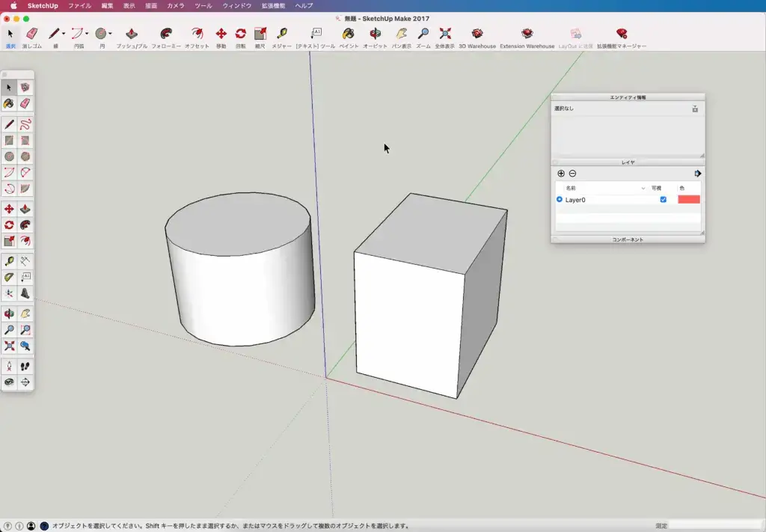The width and height of the screenshot is (766, 532).
Task: Select 消しゴム eraser in the top toolbar
Action: click(31, 38)
